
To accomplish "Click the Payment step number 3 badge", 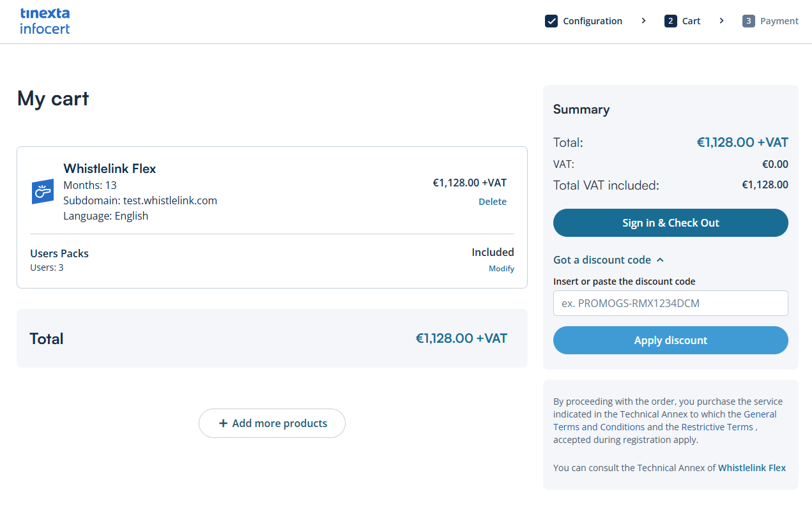I will tap(749, 21).
